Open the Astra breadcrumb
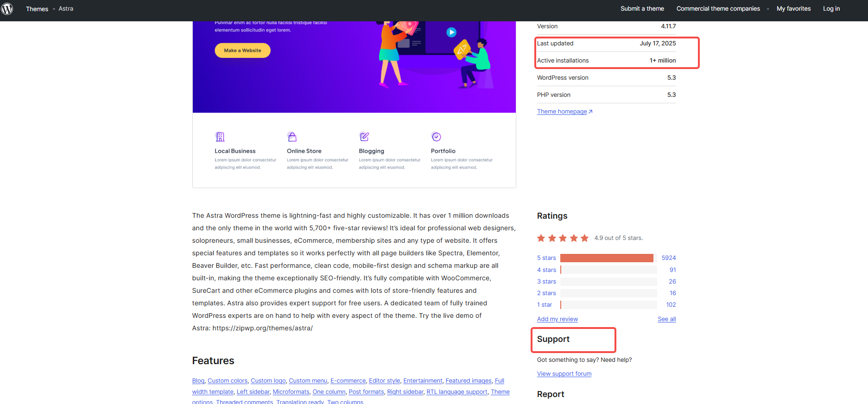 (x=66, y=9)
